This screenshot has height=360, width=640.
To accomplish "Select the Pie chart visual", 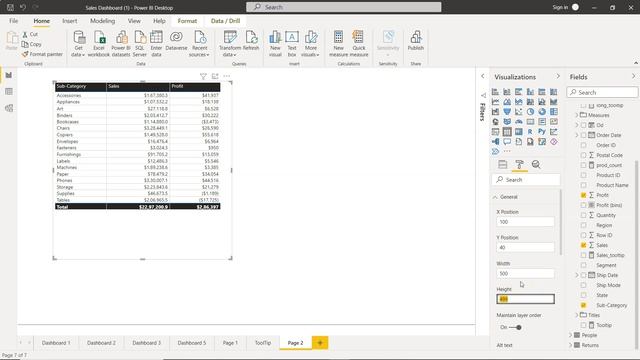I will 530,111.
